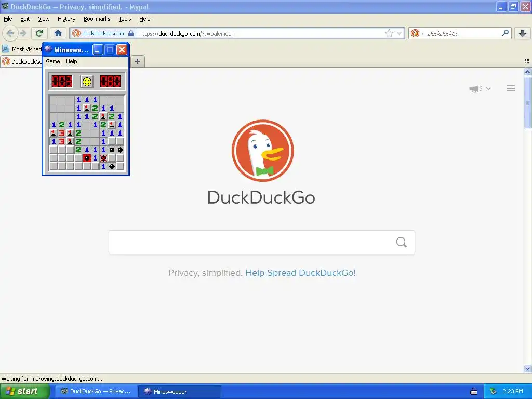Open the browser Help menu
532x399 pixels.
145,19
